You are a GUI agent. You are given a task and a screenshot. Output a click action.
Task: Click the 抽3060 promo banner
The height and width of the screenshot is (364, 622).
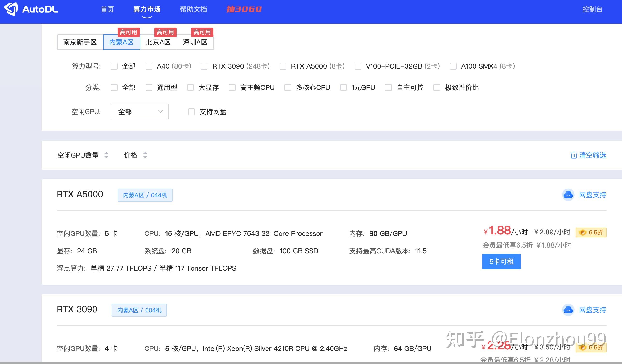[244, 9]
